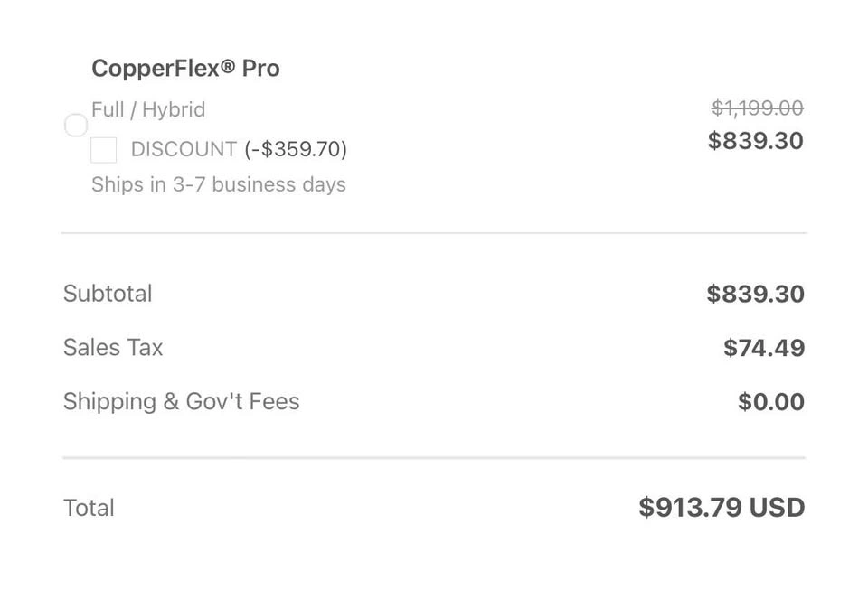Click Ships in 3-7 business days note
This screenshot has height=590, width=868.
tap(219, 184)
